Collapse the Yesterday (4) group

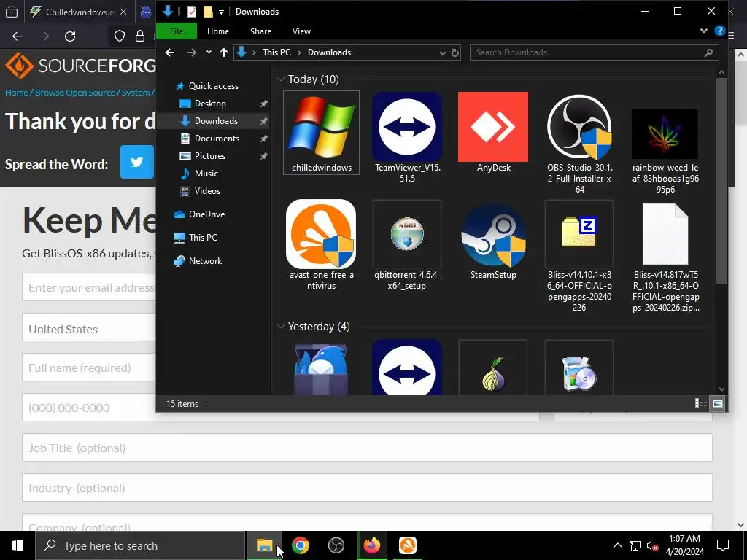point(281,326)
